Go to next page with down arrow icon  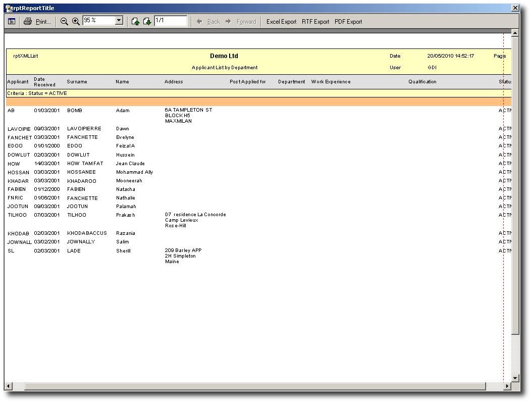click(x=147, y=22)
